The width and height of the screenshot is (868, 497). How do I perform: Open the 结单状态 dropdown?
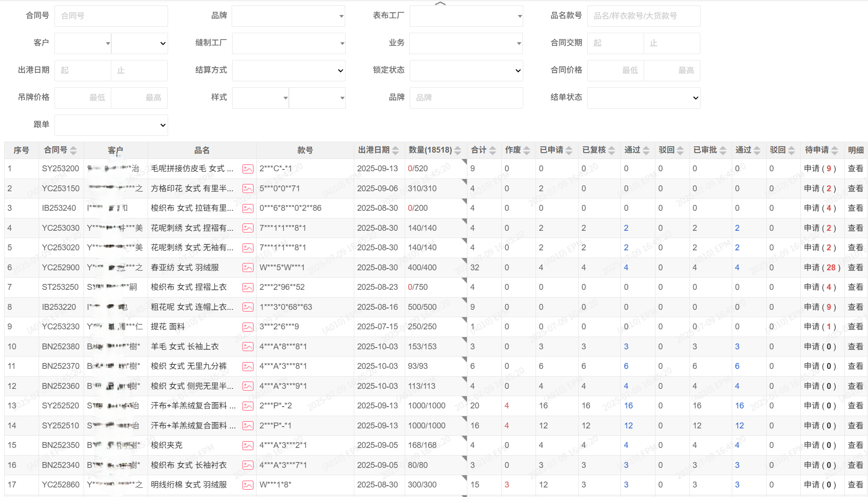tap(644, 98)
